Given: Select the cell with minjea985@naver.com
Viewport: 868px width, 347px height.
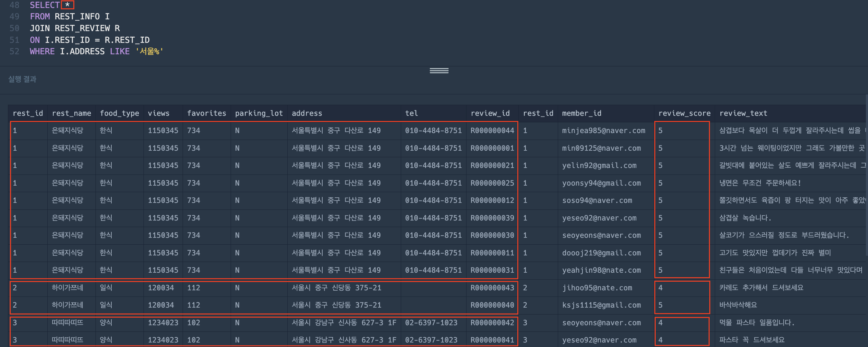Looking at the screenshot, I should 603,131.
